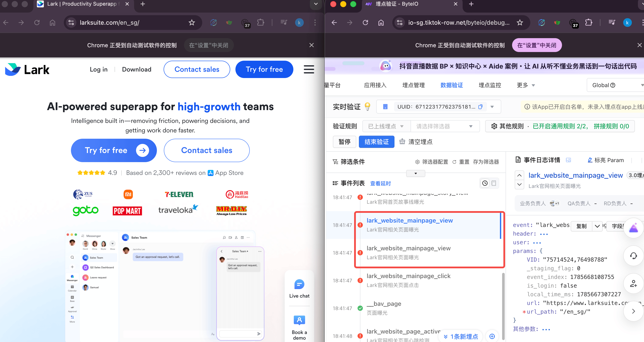The image size is (644, 342).
Task: Open the purple assistant floating button
Action: point(633,228)
